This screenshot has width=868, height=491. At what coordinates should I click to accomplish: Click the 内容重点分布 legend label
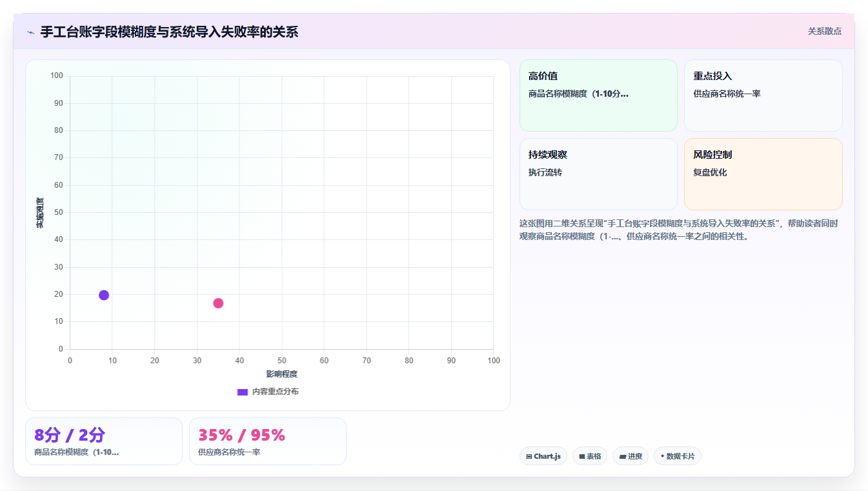(x=276, y=392)
